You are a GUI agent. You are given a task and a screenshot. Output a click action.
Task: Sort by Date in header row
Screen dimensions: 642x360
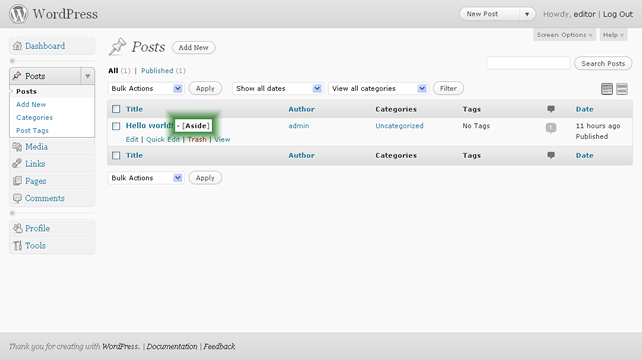[585, 109]
